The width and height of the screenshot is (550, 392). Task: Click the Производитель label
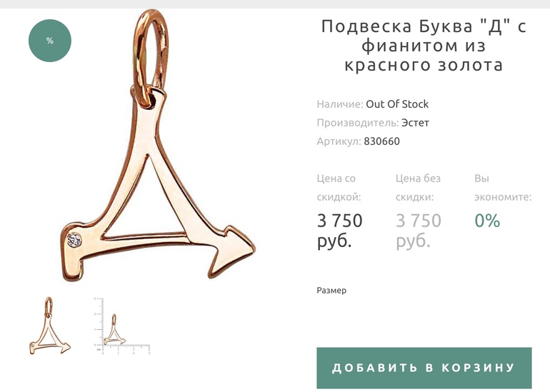coord(358,123)
